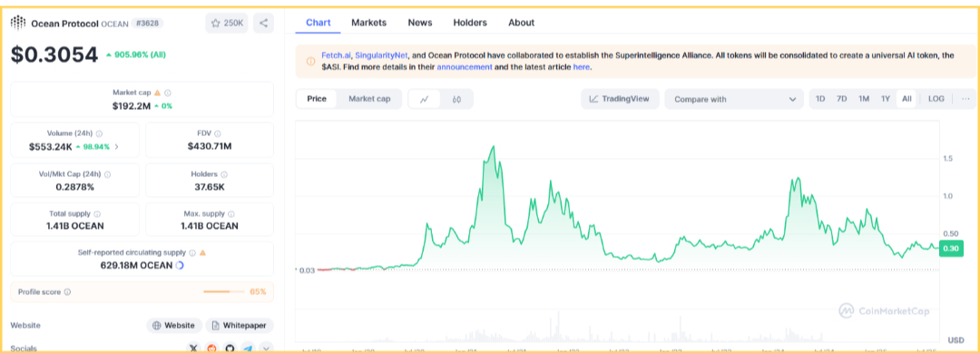This screenshot has width=980, height=353.
Task: Switch to candlestick chart view
Action: [456, 99]
